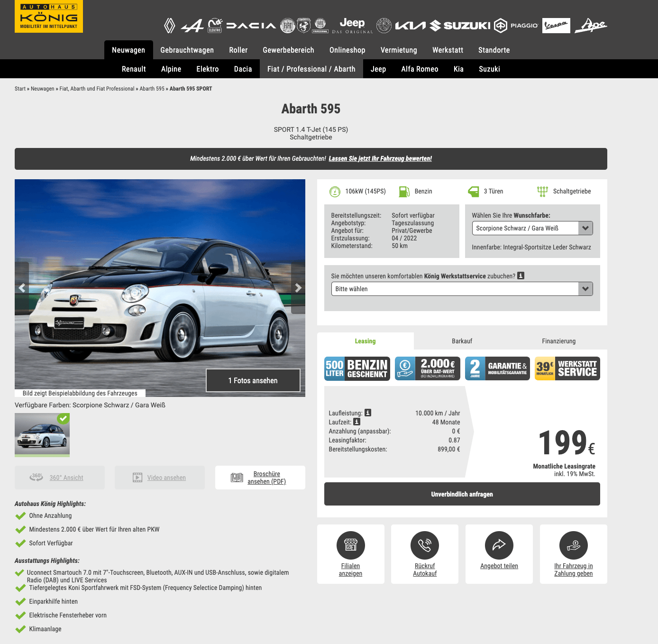
Task: Switch to the Finanzierung tab
Action: [559, 341]
